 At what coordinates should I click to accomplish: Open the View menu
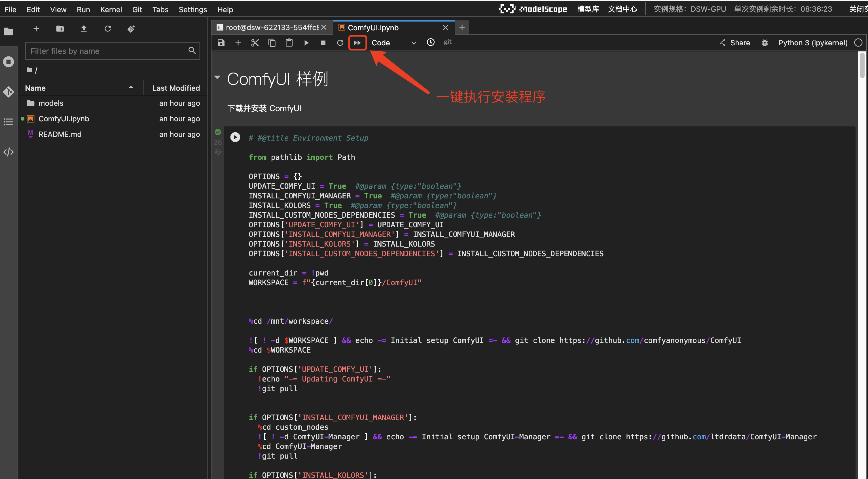58,9
